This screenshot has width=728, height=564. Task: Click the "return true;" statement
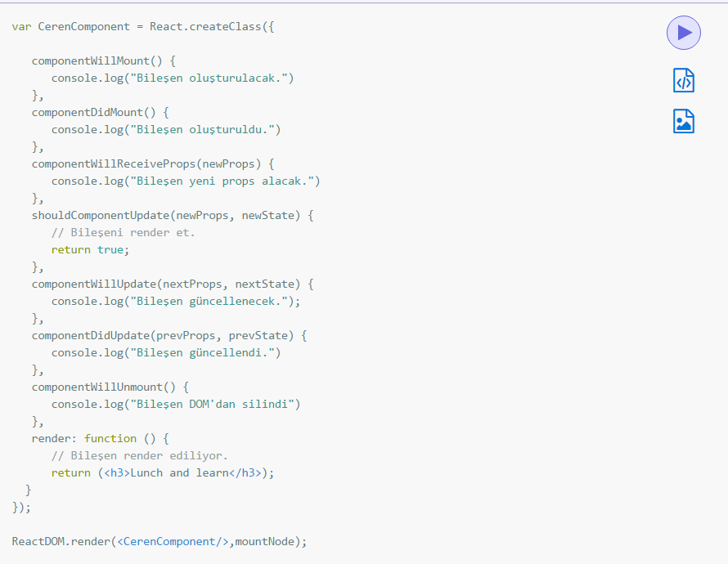[x=90, y=250]
